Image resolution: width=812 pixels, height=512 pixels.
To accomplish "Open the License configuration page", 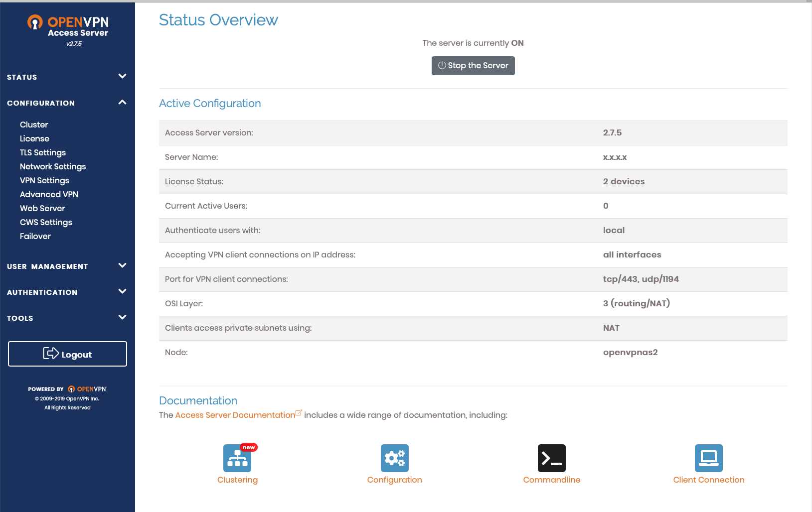I will [34, 138].
